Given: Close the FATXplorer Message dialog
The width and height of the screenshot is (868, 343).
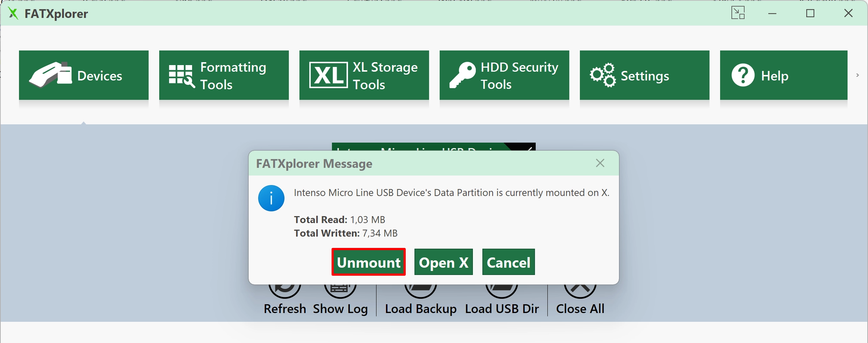Looking at the screenshot, I should [x=600, y=163].
